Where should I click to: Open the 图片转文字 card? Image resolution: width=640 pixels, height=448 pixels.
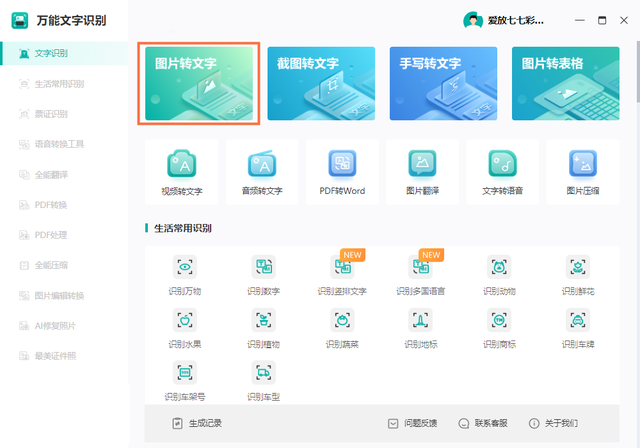[x=199, y=83]
